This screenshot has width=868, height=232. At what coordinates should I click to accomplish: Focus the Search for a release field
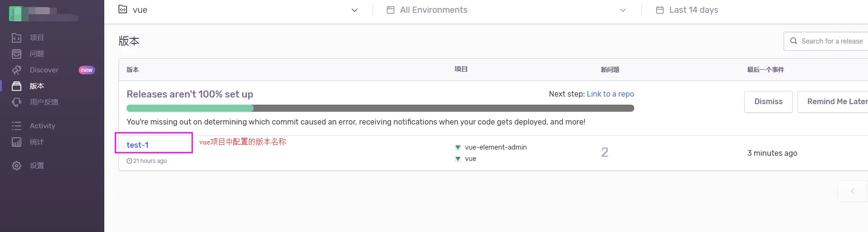(831, 41)
